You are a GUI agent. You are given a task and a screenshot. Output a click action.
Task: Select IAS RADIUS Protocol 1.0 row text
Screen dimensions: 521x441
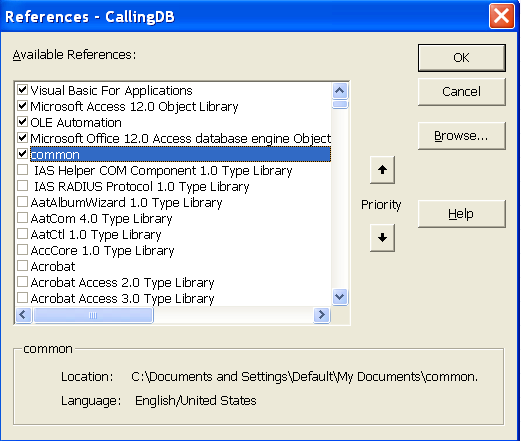[x=142, y=187]
